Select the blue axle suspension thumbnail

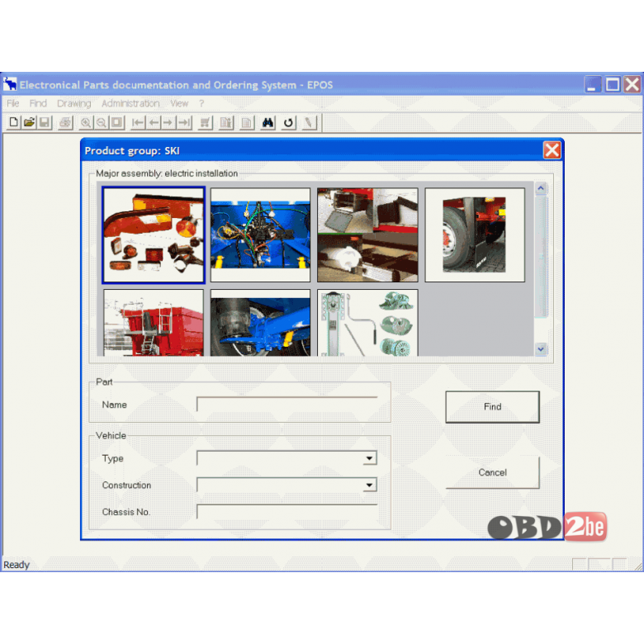tap(260, 322)
